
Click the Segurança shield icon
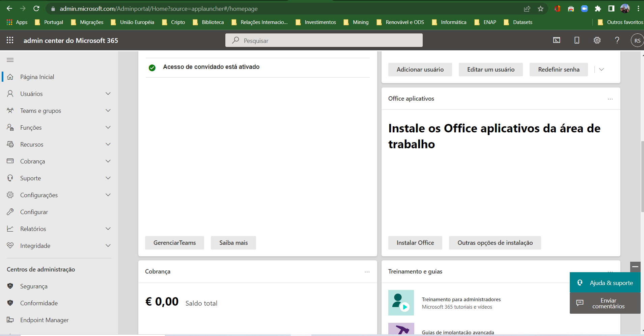[x=10, y=286]
